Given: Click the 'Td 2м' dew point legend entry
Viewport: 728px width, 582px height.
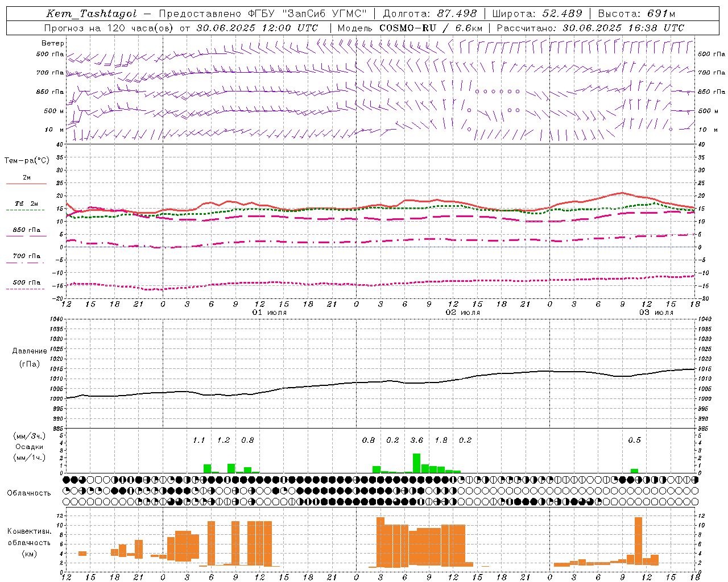Looking at the screenshot, I should 27,203.
